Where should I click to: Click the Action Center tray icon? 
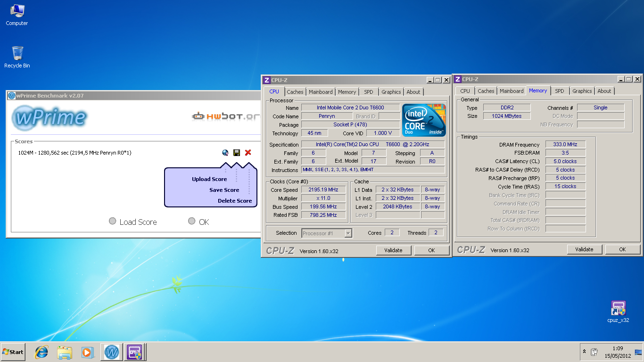pyautogui.click(x=594, y=352)
